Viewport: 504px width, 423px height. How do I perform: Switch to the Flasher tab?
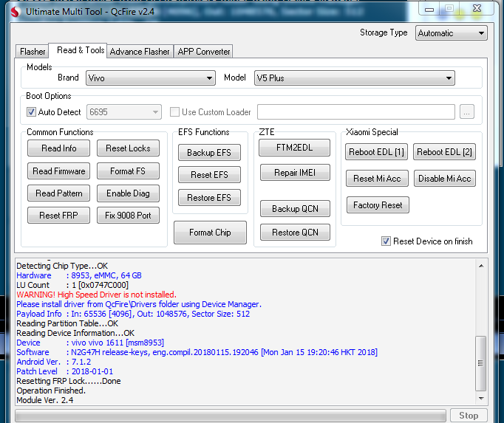(x=33, y=52)
